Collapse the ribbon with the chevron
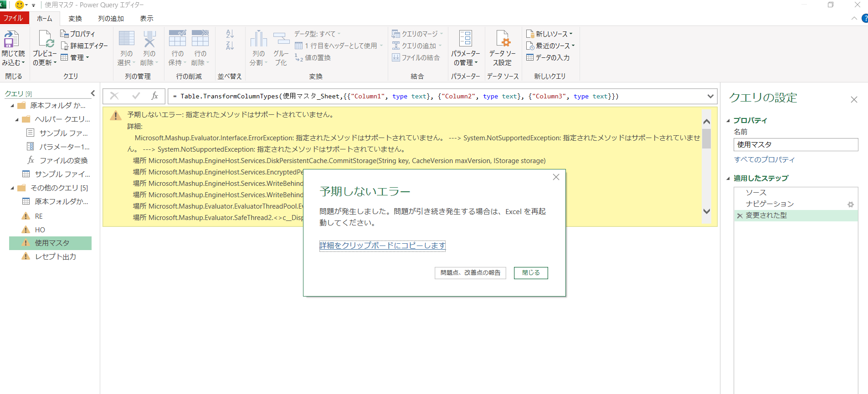This screenshot has width=868, height=394. (854, 19)
